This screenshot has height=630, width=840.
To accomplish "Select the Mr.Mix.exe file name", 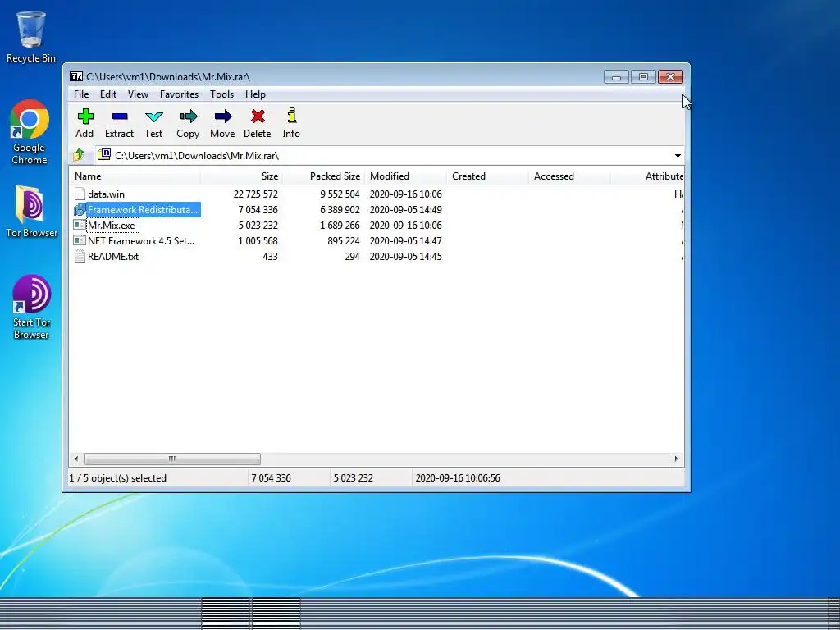I will 112,225.
